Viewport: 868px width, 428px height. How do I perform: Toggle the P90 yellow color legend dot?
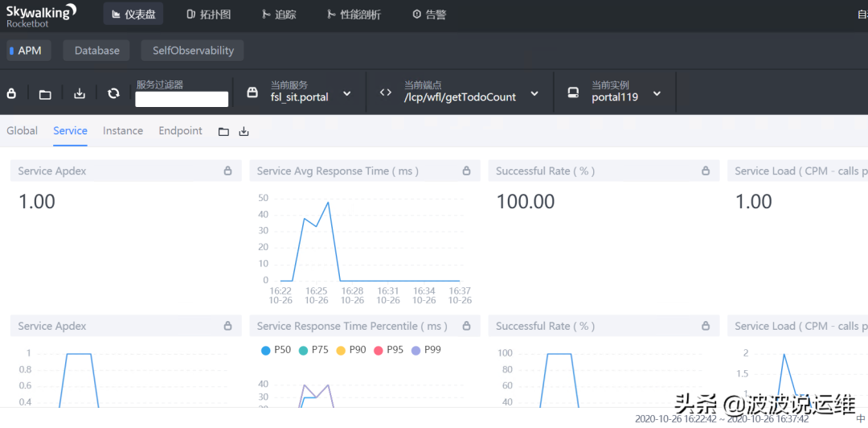pyautogui.click(x=341, y=350)
